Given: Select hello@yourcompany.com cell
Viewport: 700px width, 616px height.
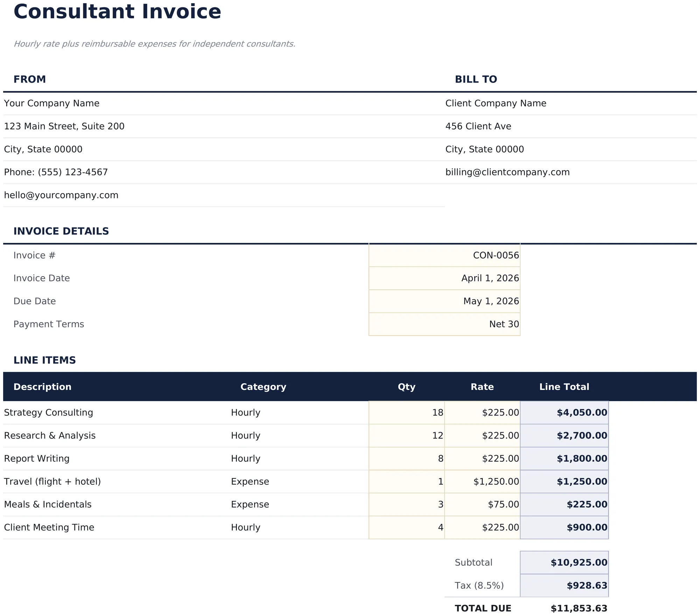Looking at the screenshot, I should (x=224, y=195).
